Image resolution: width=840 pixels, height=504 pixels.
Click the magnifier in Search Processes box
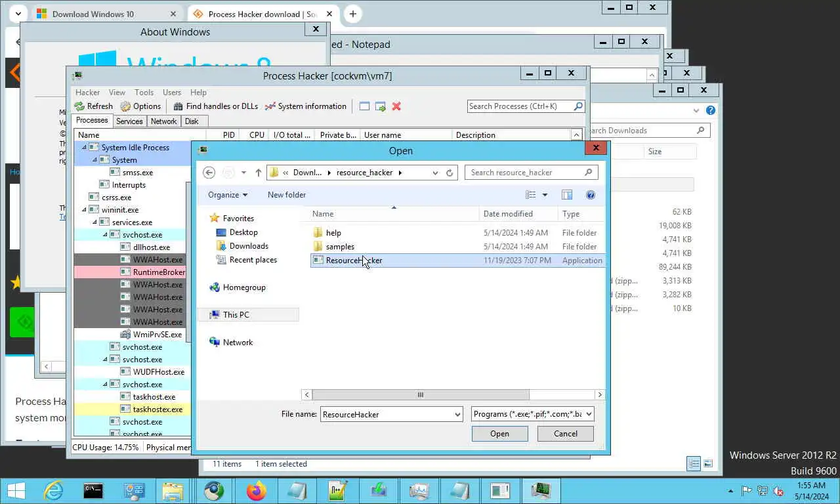tap(578, 106)
